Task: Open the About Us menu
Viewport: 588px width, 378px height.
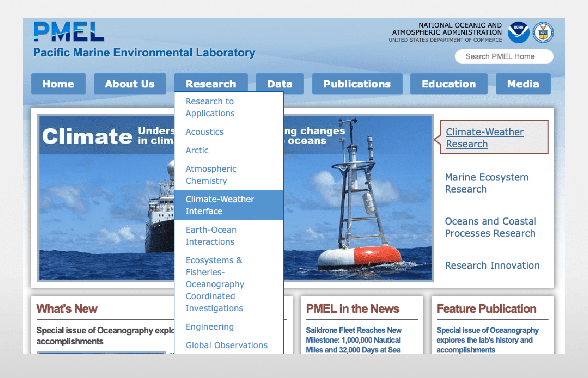Action: [130, 84]
